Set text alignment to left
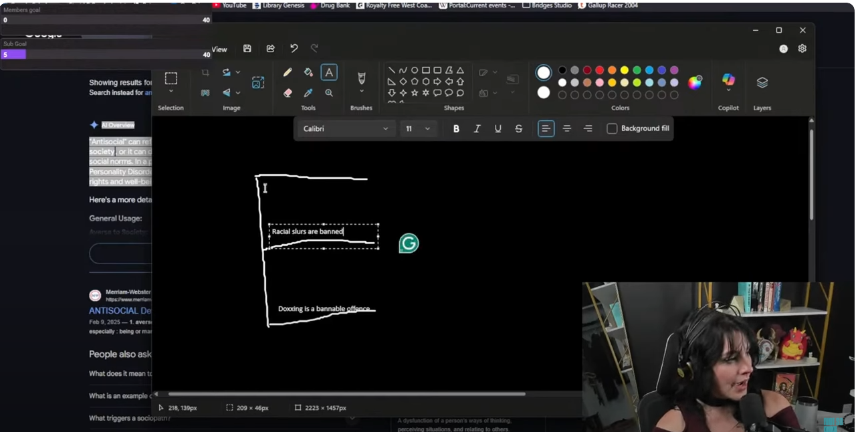Screen dimensions: 868x432 [546, 128]
